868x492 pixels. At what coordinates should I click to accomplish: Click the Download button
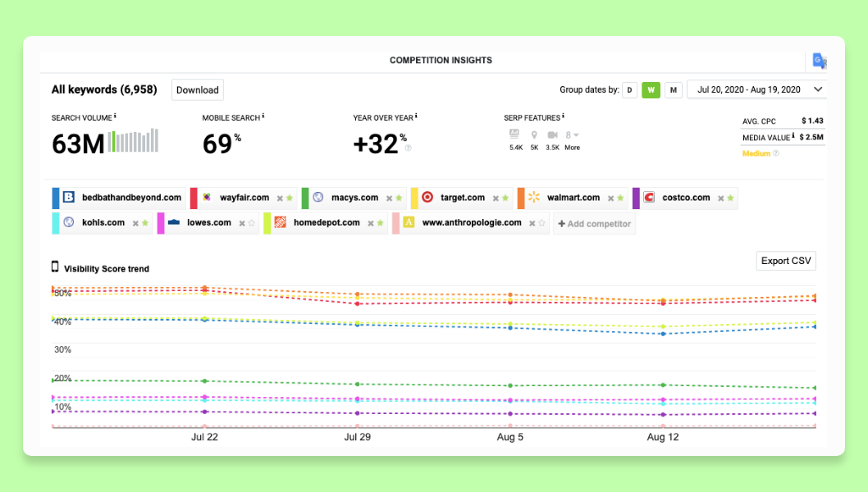[x=198, y=89]
